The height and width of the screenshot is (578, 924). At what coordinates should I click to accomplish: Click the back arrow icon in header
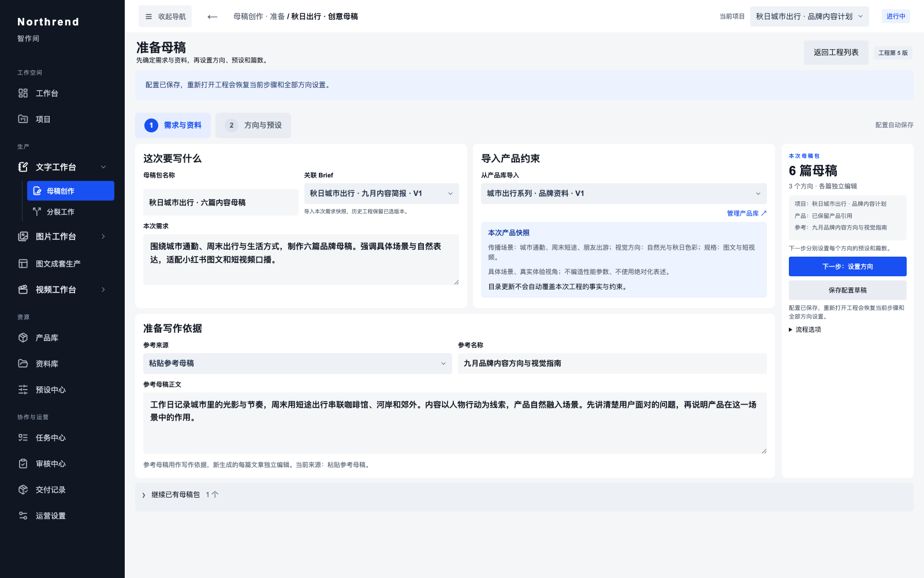[x=213, y=17]
